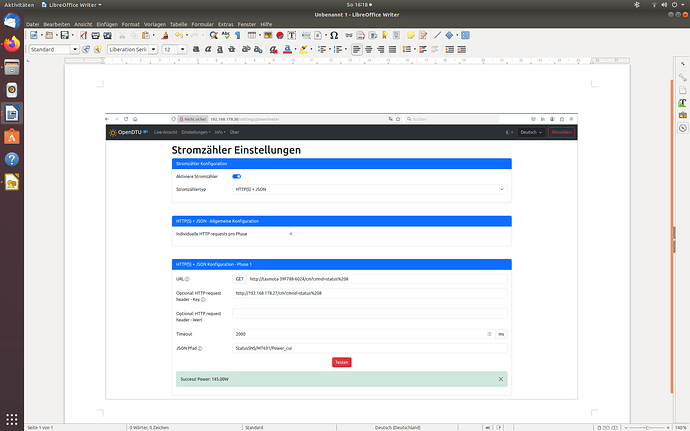Click the Open file folder icon

pyautogui.click(x=49, y=35)
